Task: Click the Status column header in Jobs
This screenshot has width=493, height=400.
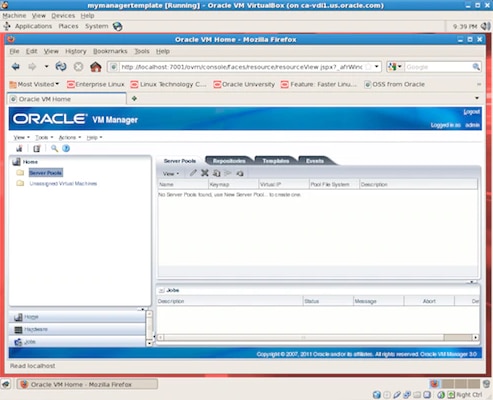Action: [x=328, y=301]
